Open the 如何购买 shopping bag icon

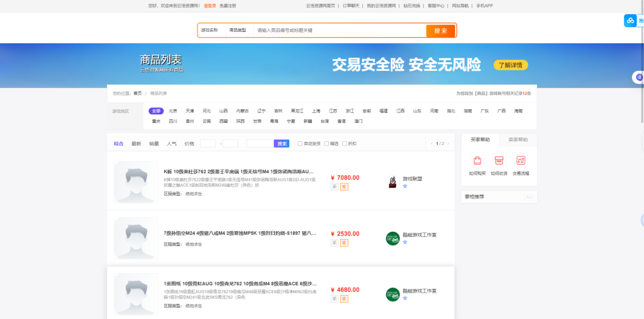click(x=477, y=160)
